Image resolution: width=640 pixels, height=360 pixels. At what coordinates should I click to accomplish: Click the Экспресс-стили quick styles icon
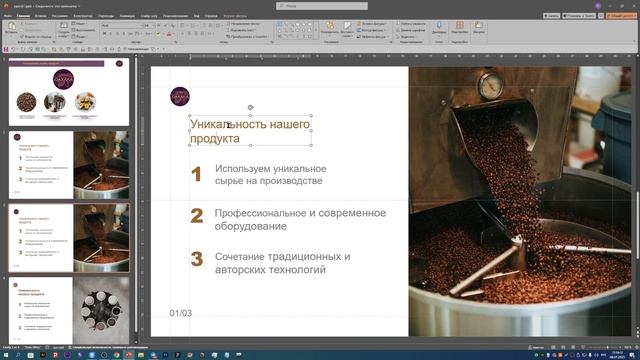[347, 25]
